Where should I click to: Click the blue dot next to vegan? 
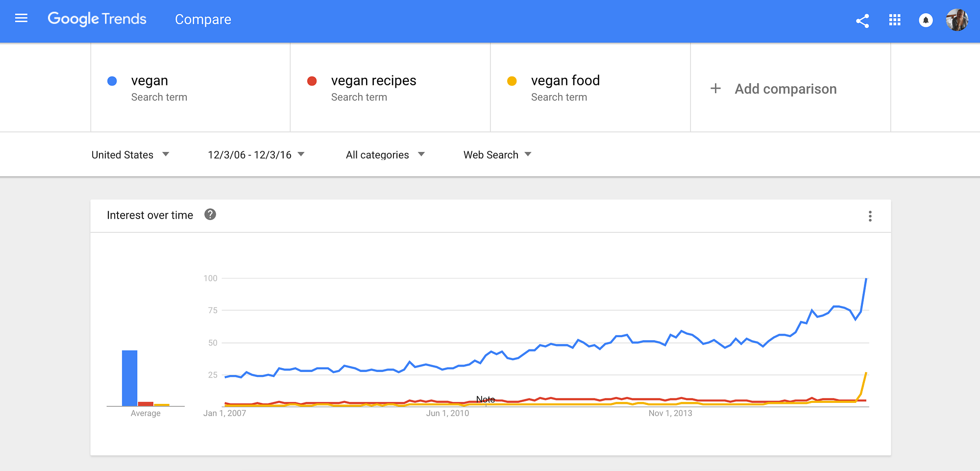112,81
